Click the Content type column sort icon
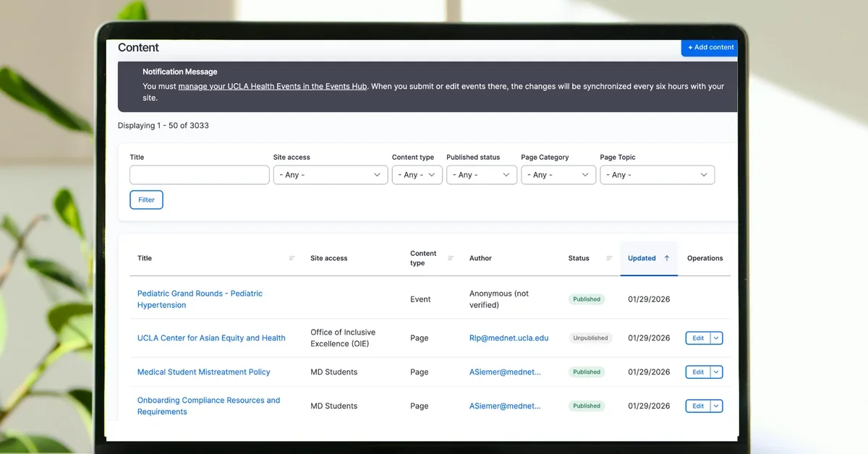This screenshot has height=454, width=868. (x=451, y=258)
